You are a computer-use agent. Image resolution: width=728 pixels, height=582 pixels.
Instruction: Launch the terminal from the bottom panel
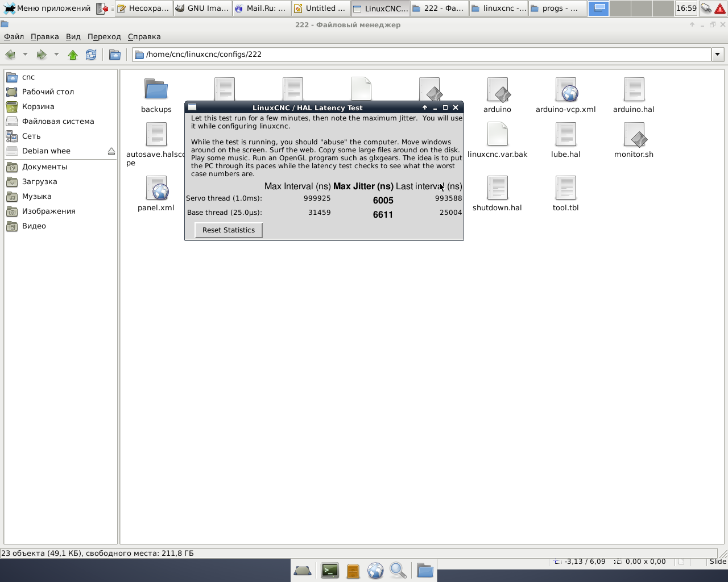[x=330, y=571]
